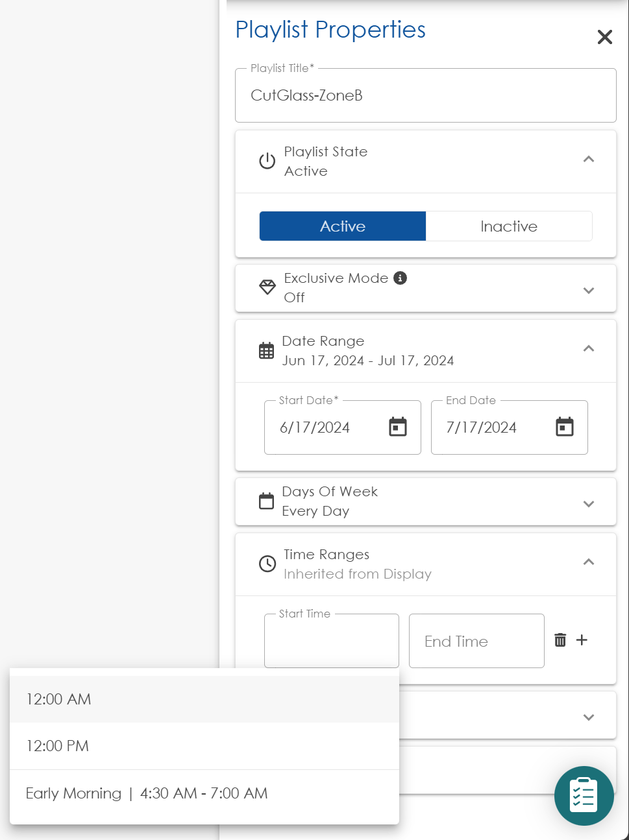Delete the time range using the trash icon
Screen dimensions: 629x840
pos(560,640)
